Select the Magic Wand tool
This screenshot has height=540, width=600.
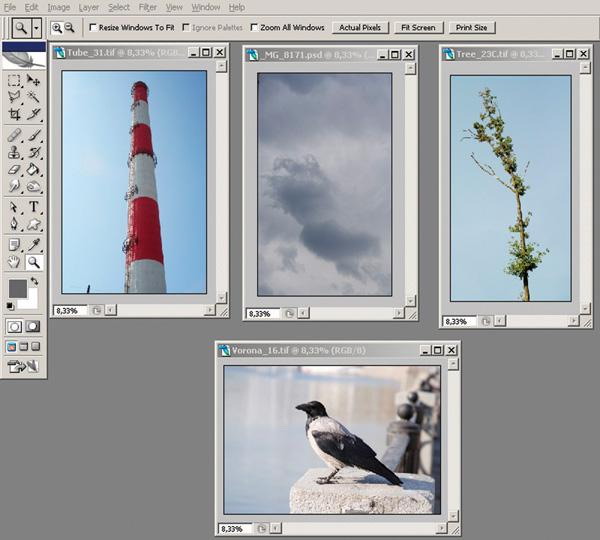[34, 98]
